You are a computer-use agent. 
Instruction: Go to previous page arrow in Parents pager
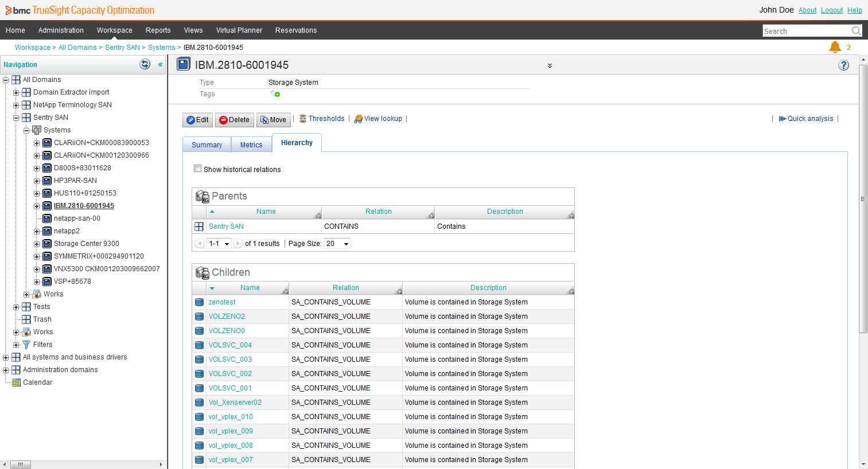pyautogui.click(x=199, y=244)
